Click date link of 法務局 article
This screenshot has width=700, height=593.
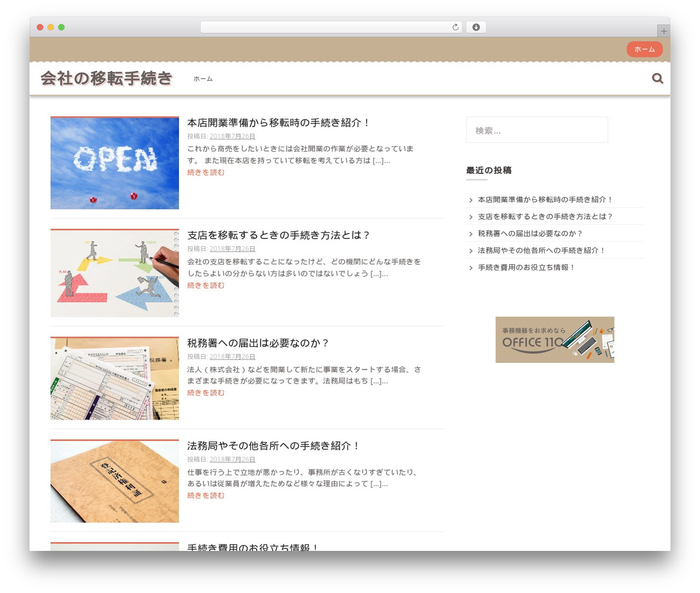(x=232, y=460)
